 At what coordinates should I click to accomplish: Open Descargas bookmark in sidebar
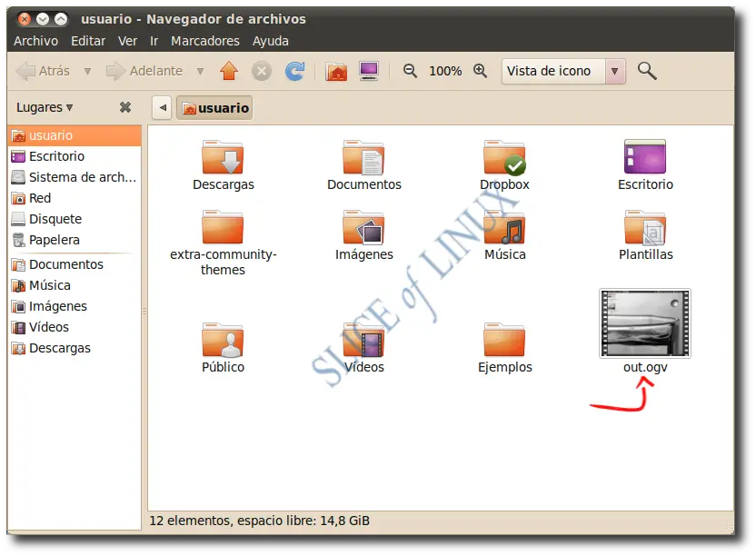(75, 348)
